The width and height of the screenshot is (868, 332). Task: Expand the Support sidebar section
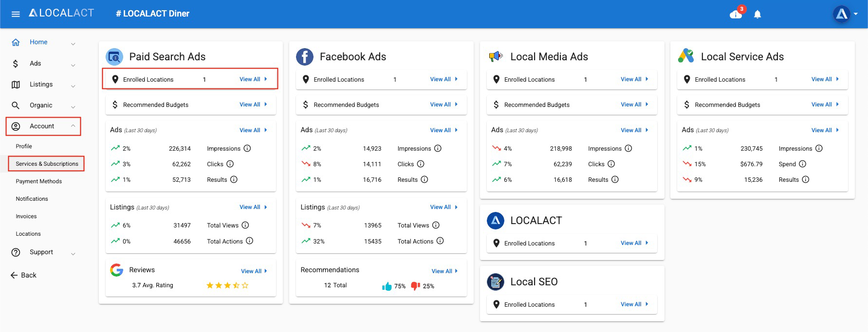tap(73, 253)
